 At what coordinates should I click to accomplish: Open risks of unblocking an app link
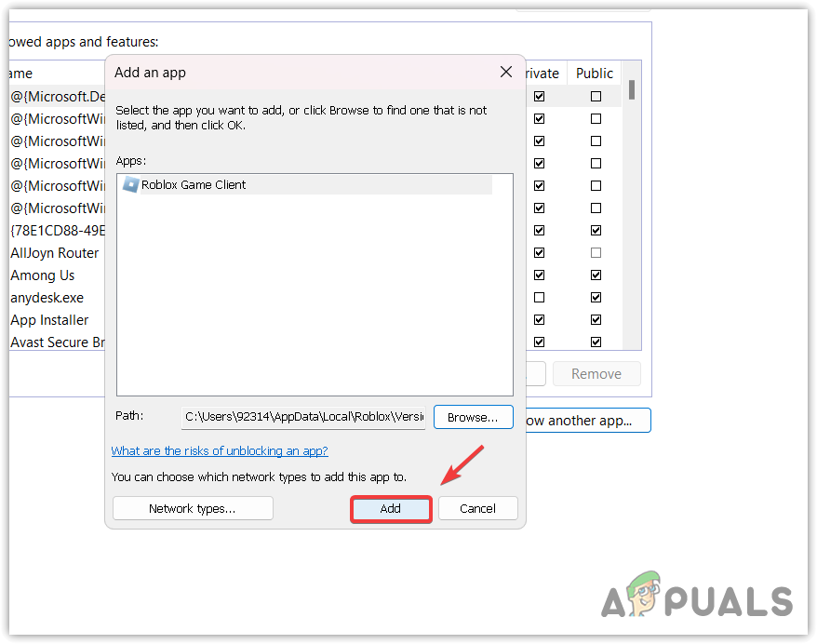coord(220,450)
